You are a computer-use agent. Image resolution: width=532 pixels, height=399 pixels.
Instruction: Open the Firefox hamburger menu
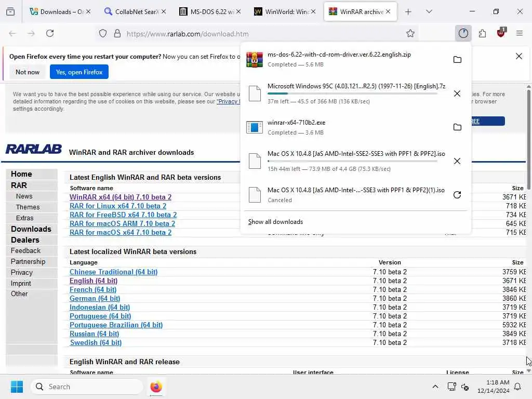click(x=519, y=33)
